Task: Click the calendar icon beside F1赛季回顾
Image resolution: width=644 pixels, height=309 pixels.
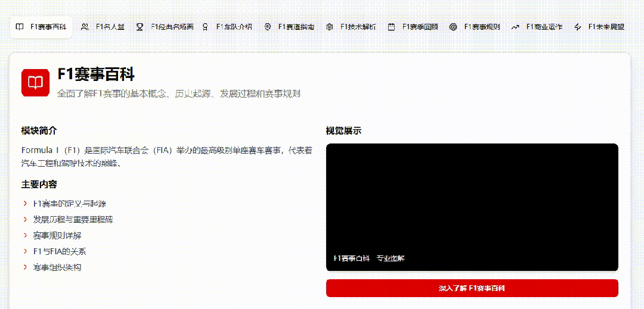Action: (391, 27)
